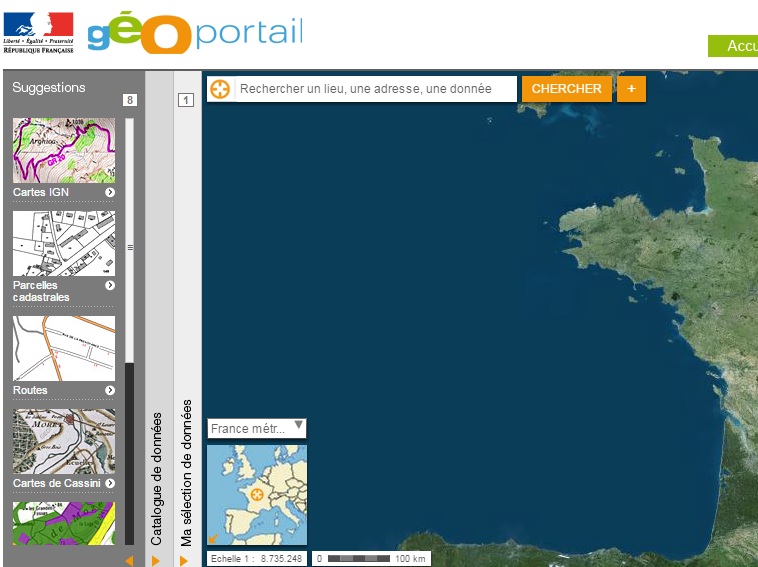Focus the 'Rechercher un lieu' search field
The height and width of the screenshot is (567, 758).
coord(376,89)
